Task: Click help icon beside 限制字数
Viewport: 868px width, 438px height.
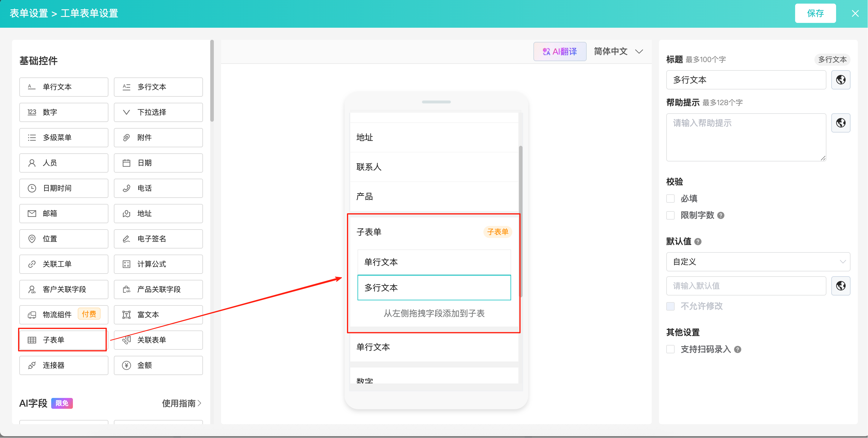Action: [x=721, y=216]
